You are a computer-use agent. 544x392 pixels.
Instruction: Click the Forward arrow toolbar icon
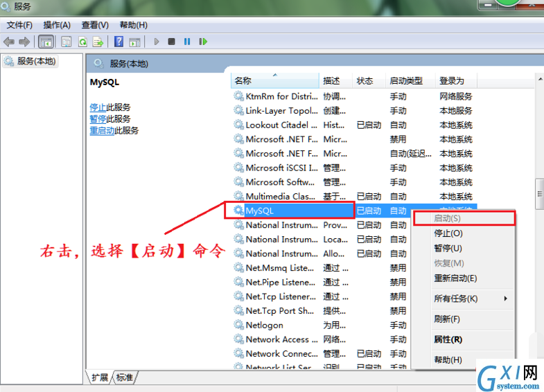pyautogui.click(x=24, y=42)
